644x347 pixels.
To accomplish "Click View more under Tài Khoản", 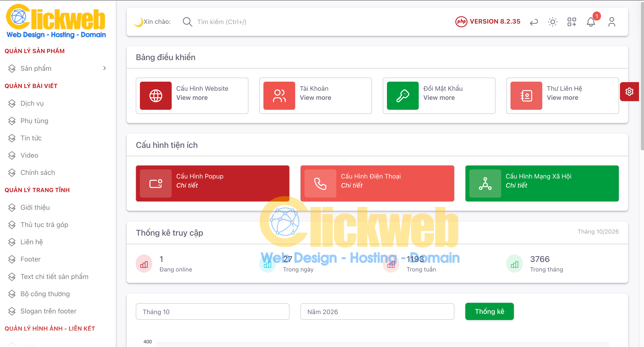I will [315, 98].
